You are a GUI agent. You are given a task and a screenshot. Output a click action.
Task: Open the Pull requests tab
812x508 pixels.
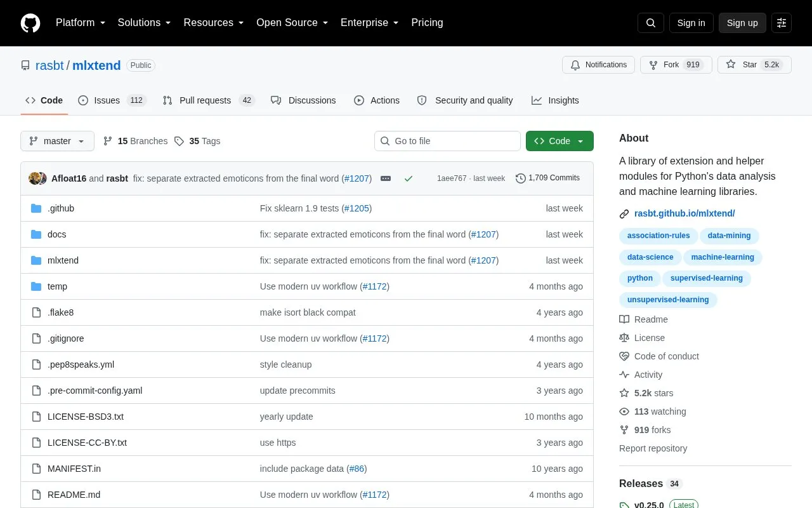(208, 100)
